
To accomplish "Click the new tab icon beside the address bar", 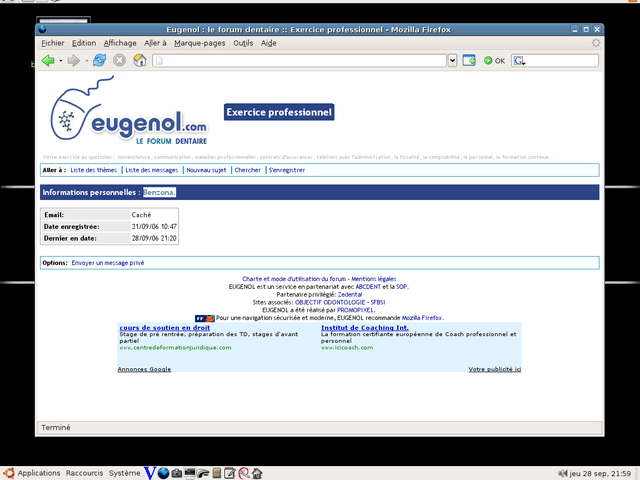I will click(469, 60).
